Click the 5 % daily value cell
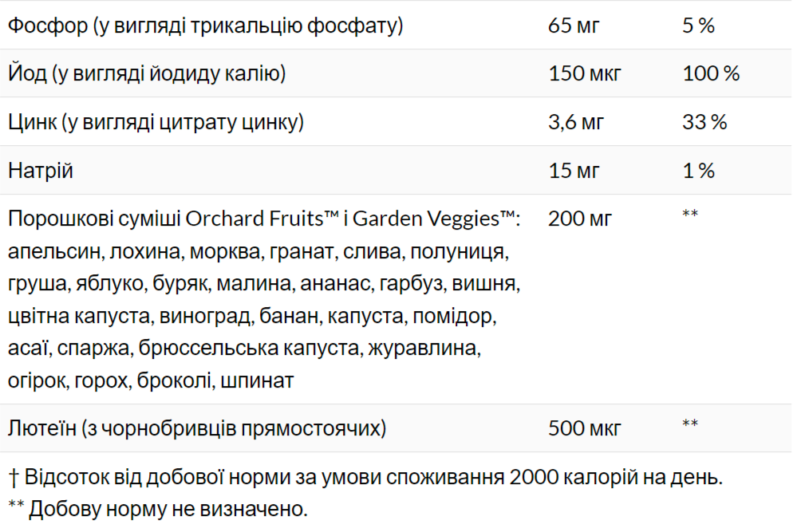 [x=698, y=26]
